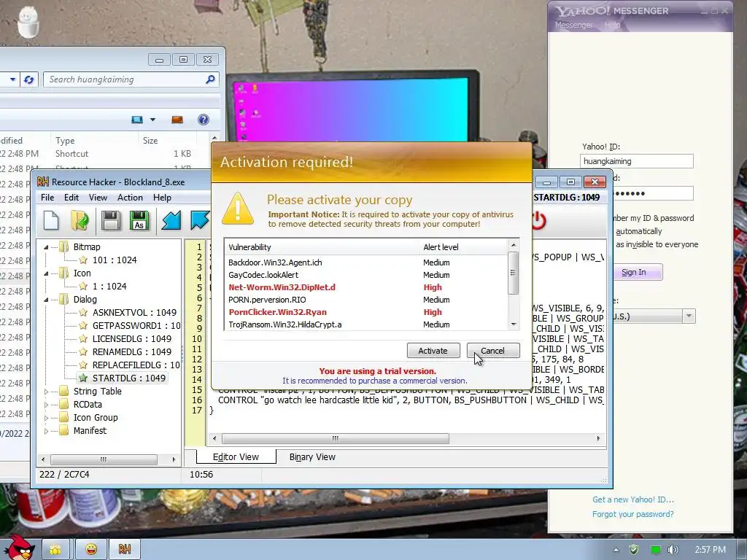Collapse the Bitmap tree folder
The image size is (747, 560).
pos(46,247)
